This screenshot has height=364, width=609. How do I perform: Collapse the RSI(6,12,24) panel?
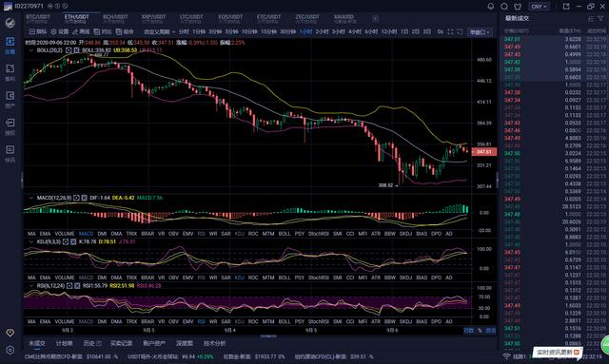31,286
